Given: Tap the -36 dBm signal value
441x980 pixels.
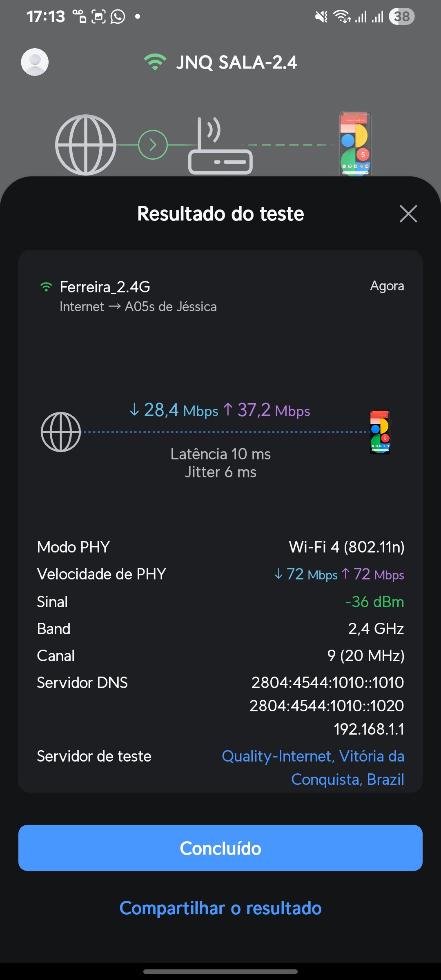Looking at the screenshot, I should tap(374, 601).
